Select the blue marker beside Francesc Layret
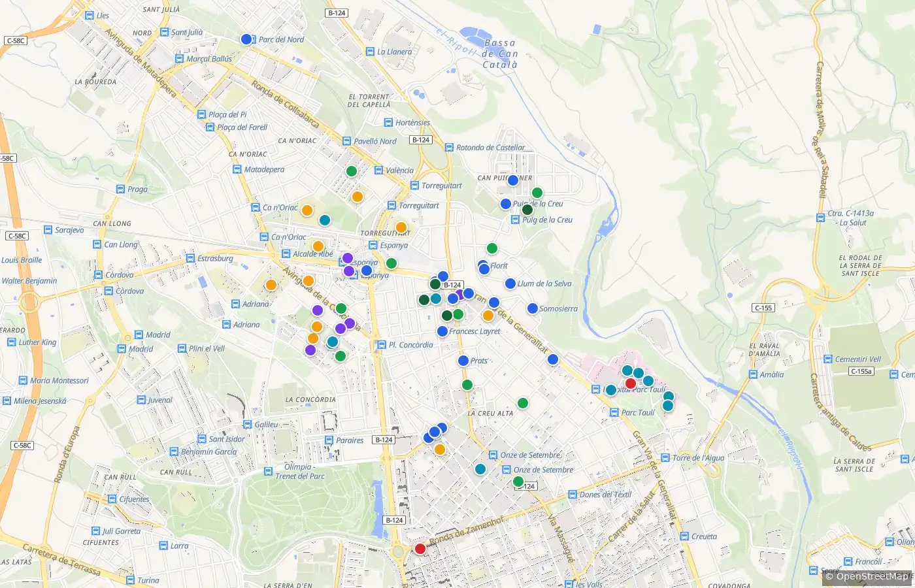Screen dimensions: 915x588 tap(442, 331)
